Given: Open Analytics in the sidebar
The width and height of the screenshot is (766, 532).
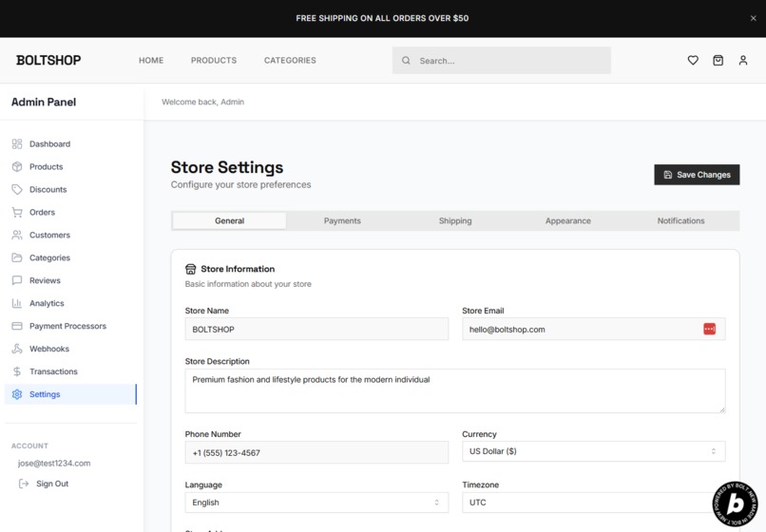Looking at the screenshot, I should (x=71, y=303).
